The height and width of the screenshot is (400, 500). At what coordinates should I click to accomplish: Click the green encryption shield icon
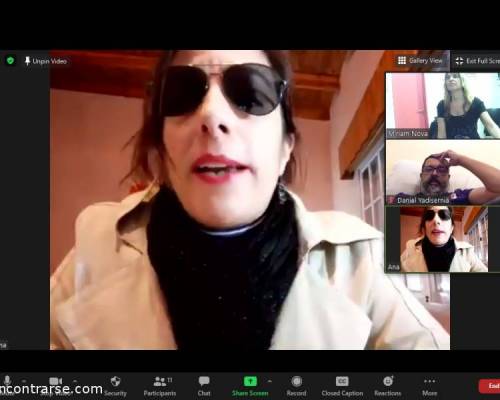point(10,61)
